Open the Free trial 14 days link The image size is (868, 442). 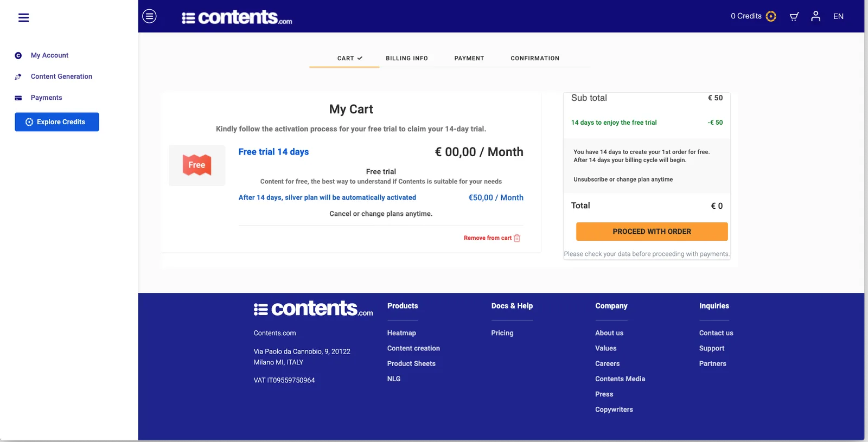pyautogui.click(x=273, y=152)
